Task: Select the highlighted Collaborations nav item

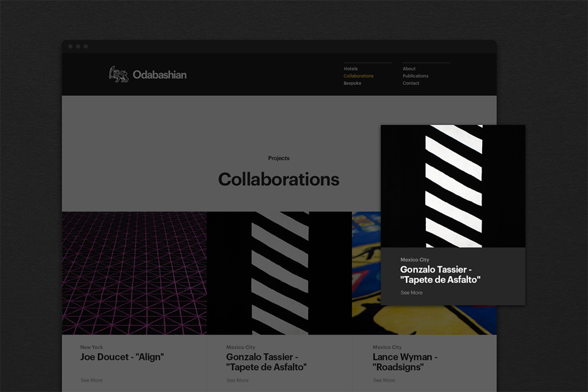Action: click(x=358, y=76)
